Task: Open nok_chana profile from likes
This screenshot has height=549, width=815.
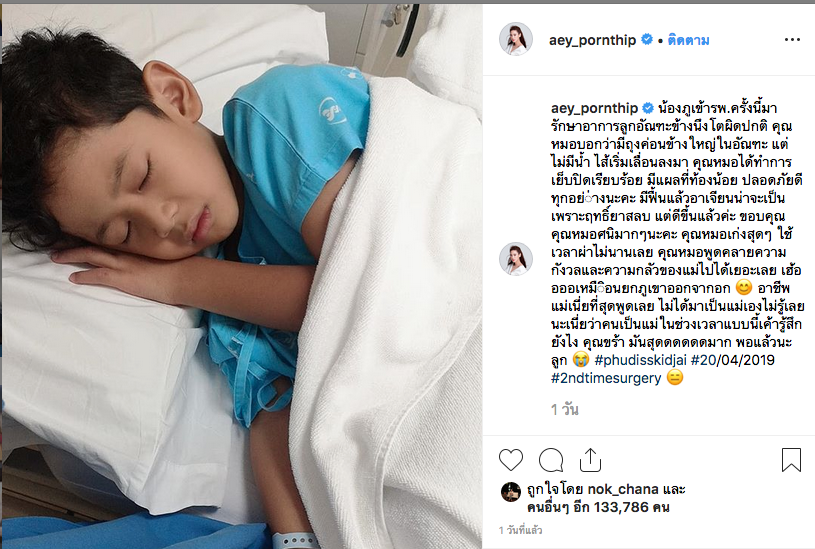Action: point(623,489)
